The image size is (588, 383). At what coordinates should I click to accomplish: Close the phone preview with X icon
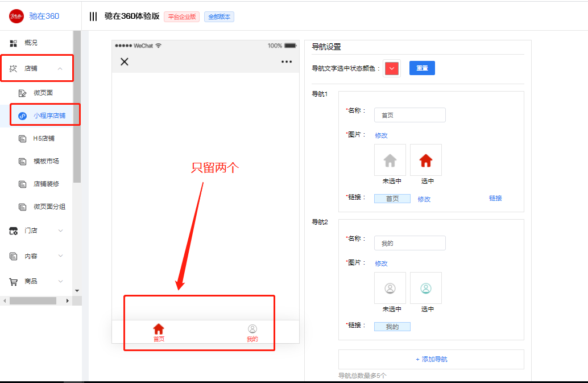point(125,61)
